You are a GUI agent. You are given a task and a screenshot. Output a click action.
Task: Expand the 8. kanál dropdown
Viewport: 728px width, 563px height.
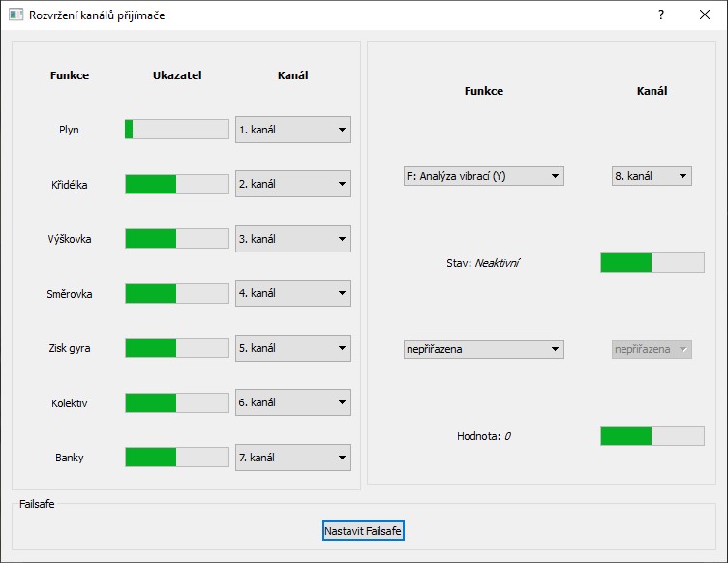click(x=652, y=176)
